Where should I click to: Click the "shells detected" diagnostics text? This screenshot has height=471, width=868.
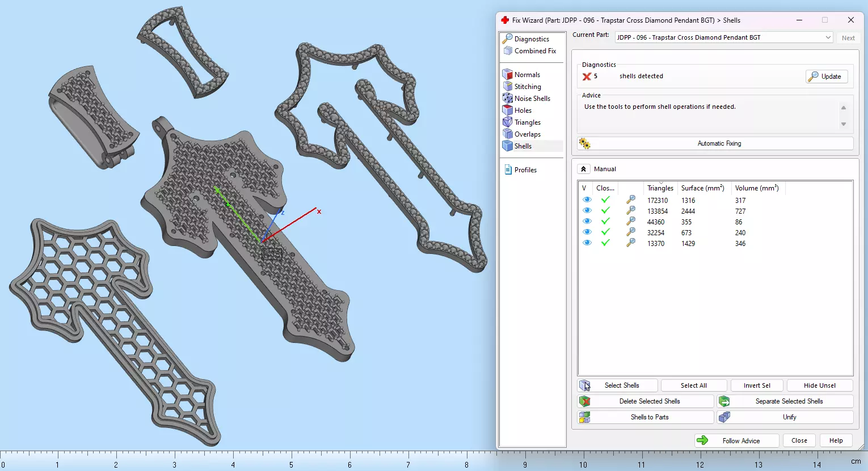(641, 76)
